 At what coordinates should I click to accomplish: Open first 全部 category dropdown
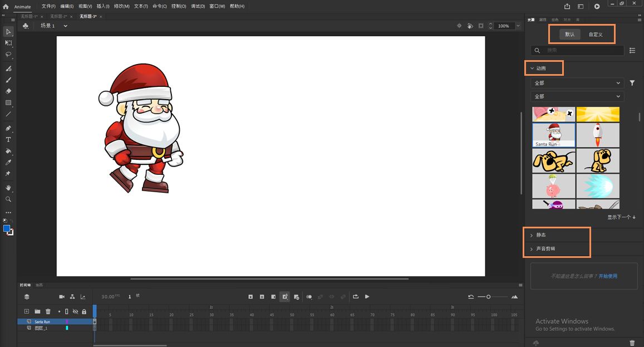click(x=577, y=83)
